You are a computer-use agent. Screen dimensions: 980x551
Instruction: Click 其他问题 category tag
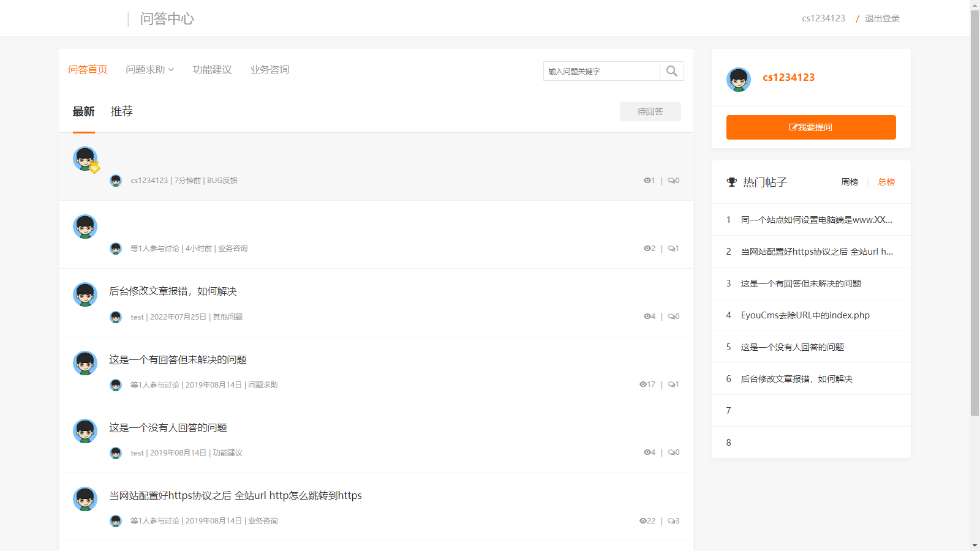[228, 317]
